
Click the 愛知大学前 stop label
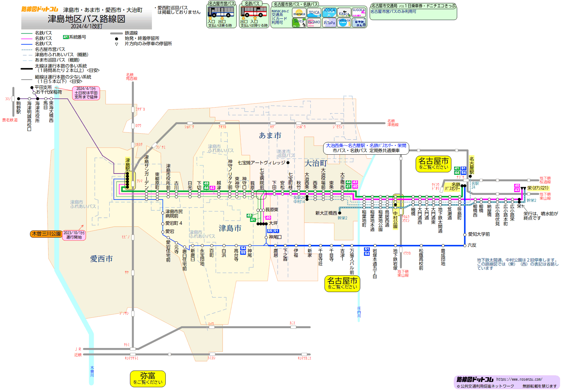pyautogui.click(x=479, y=234)
